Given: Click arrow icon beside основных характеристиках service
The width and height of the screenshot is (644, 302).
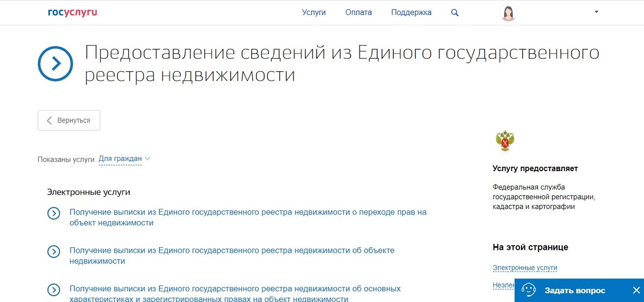Looking at the screenshot, I should (x=54, y=290).
